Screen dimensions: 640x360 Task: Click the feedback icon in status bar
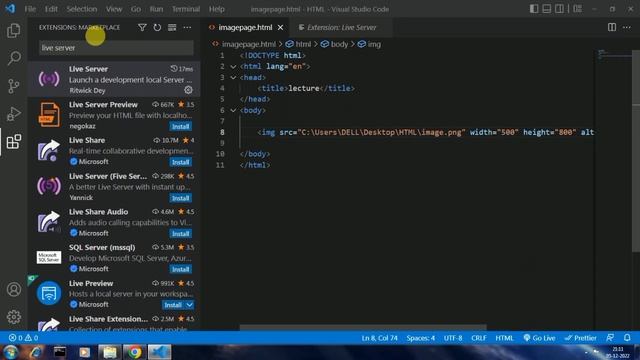[x=610, y=338]
